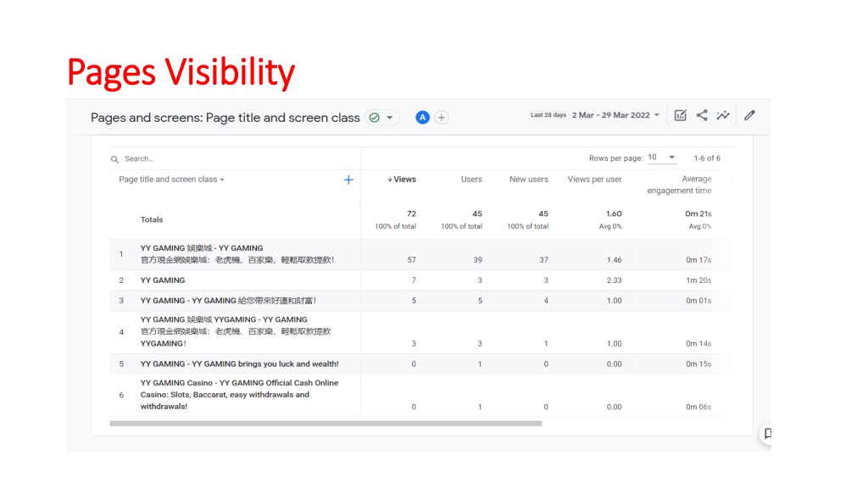Click the '1-6 of 6' pagination text
This screenshot has width=868, height=488.
707,158
